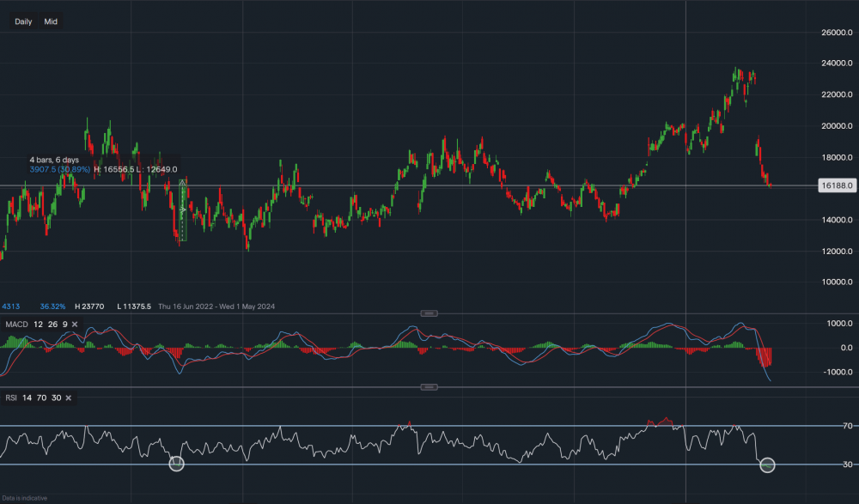Open RSI settings via the RSI label
This screenshot has height=504, width=859.
[10, 398]
